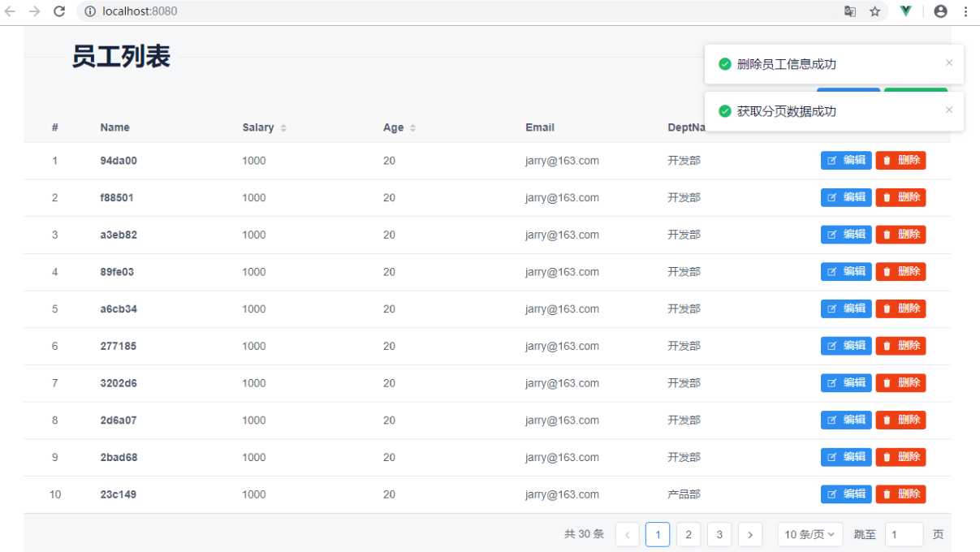The height and width of the screenshot is (552, 980).
Task: Edit employee 23c149
Action: 846,494
